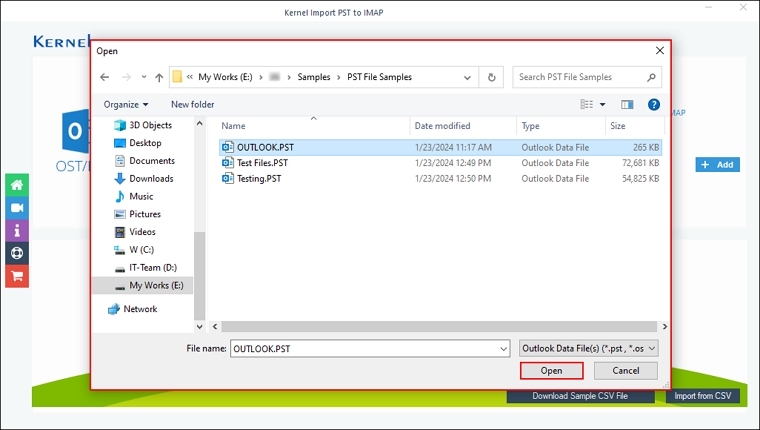Click Samples in the breadcrumb path
760x430 pixels.
[314, 77]
